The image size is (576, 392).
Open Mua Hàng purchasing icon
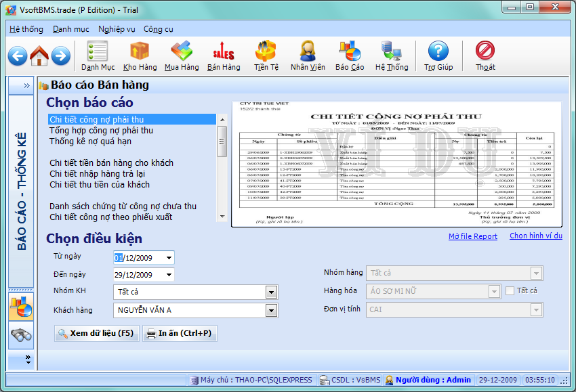pos(182,56)
